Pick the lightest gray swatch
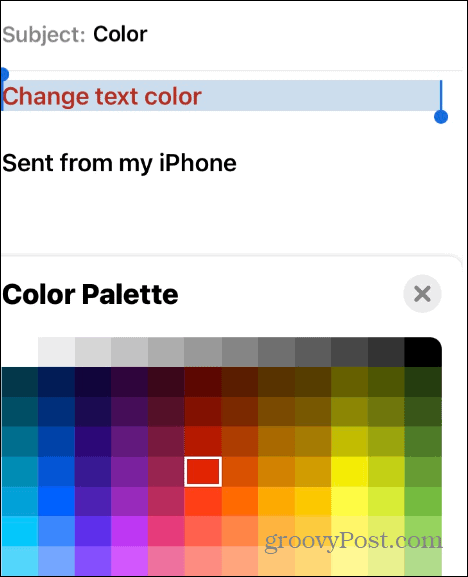The height and width of the screenshot is (577, 468). (56, 352)
